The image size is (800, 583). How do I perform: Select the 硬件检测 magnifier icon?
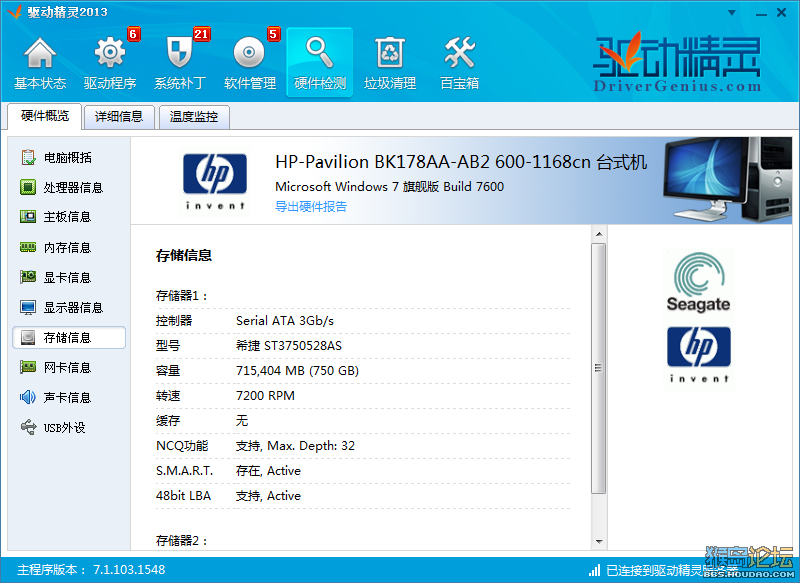319,53
